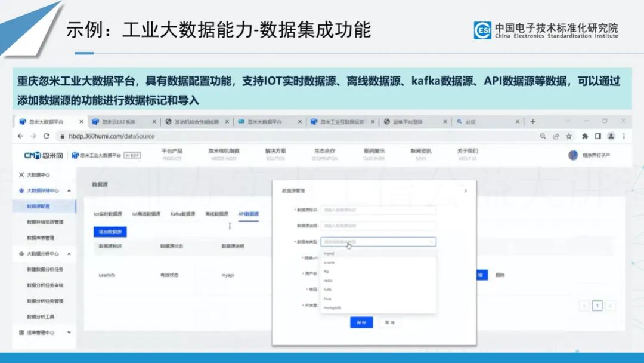Open 解决方案 in the top navigation
This screenshot has width=644, height=363.
pyautogui.click(x=275, y=154)
